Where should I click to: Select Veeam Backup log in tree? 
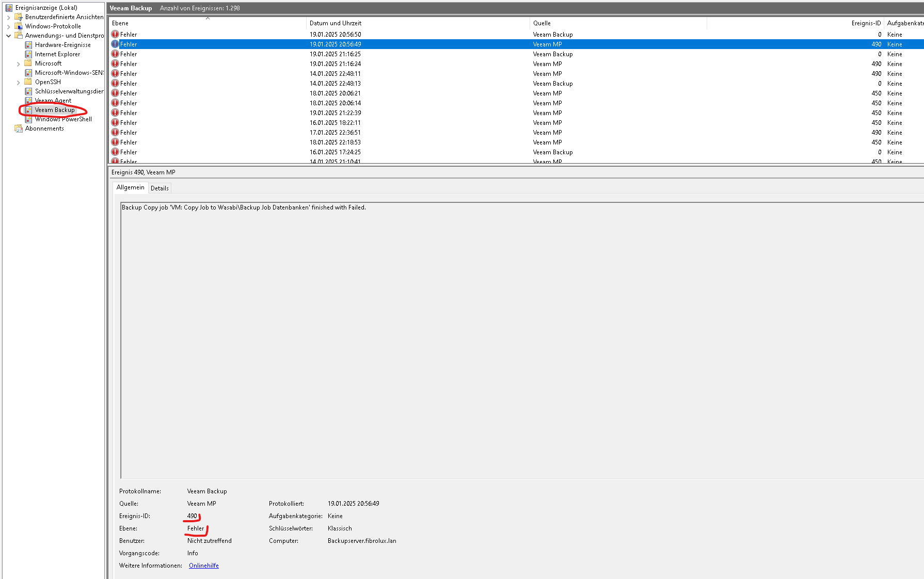(55, 110)
